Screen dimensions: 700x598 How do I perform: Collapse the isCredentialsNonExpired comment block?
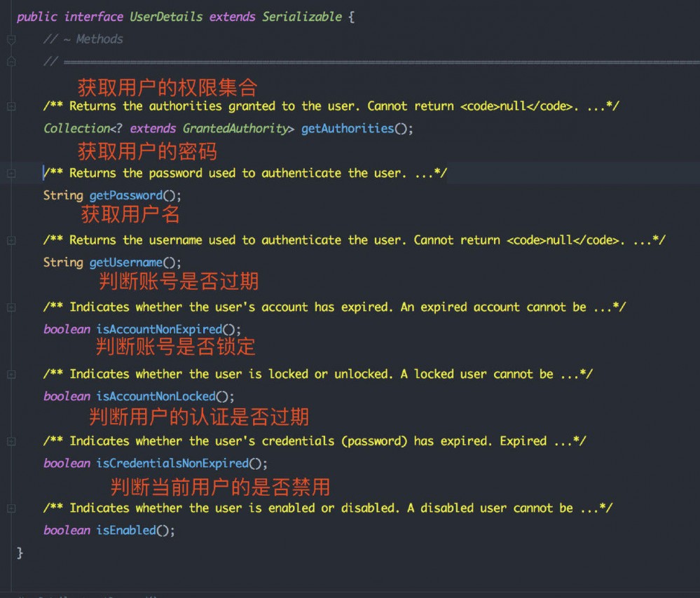[10, 440]
